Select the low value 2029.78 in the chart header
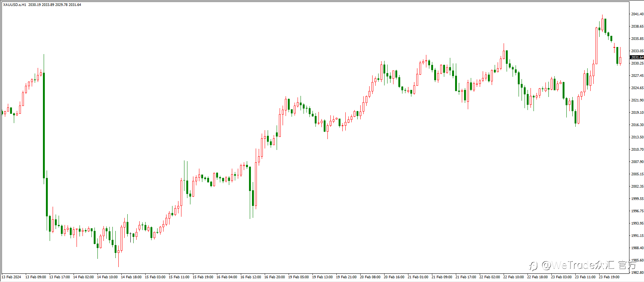This screenshot has width=644, height=282. pyautogui.click(x=62, y=5)
